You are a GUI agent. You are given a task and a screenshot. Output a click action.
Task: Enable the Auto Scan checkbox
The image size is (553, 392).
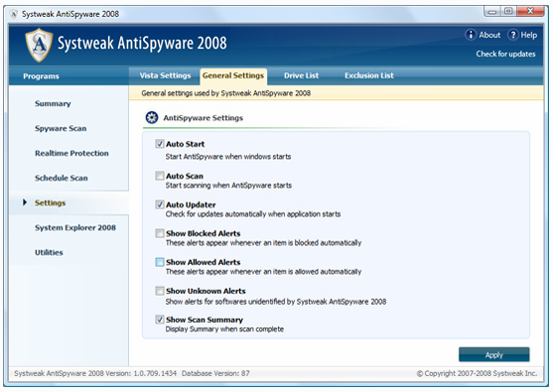tap(160, 176)
